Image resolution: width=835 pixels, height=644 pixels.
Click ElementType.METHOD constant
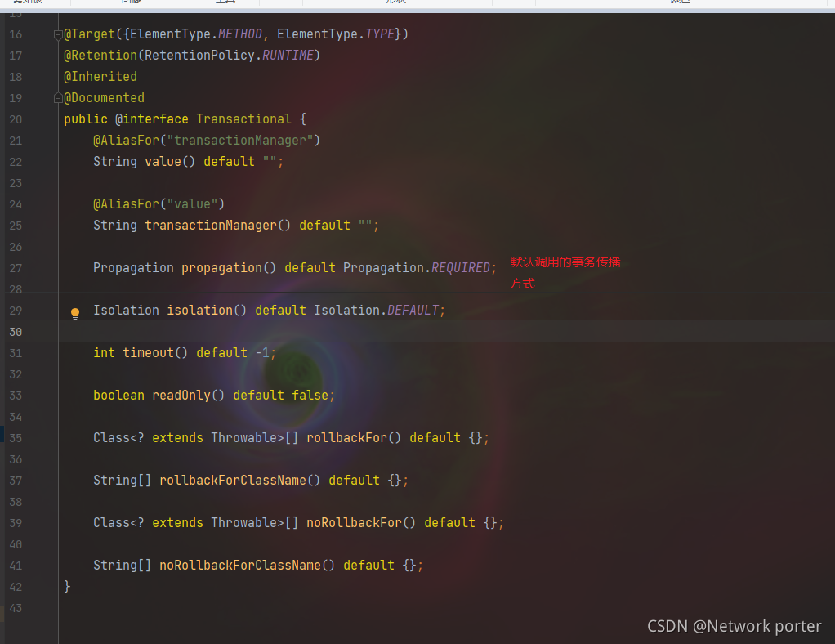coord(196,34)
